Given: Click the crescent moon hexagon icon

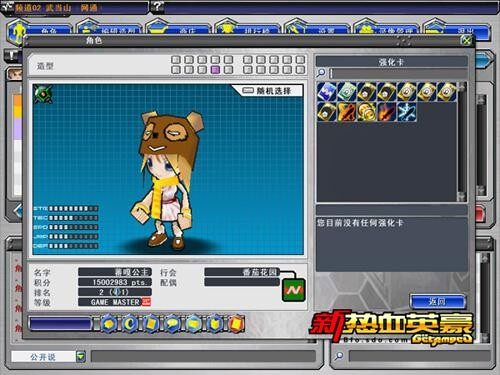Looking at the screenshot, I should pyautogui.click(x=130, y=323).
